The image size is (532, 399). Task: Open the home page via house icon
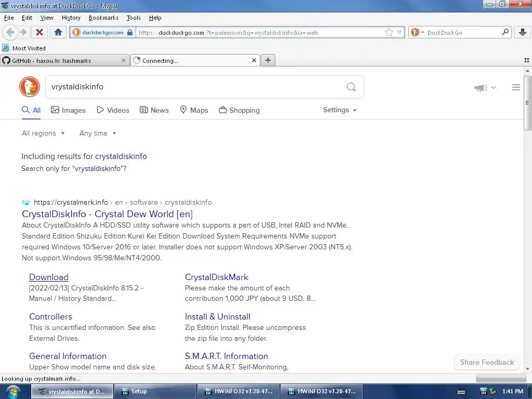[x=58, y=33]
